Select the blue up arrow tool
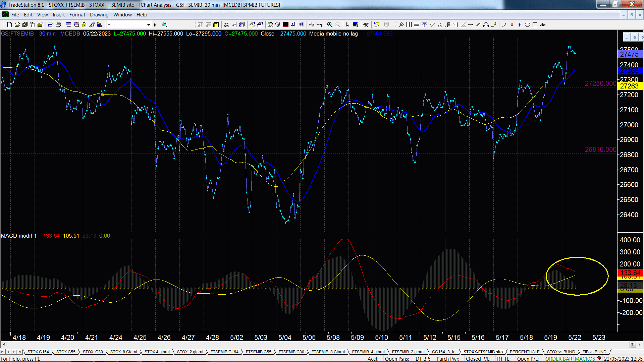Screen dimensions: 644x362 [x=520, y=25]
